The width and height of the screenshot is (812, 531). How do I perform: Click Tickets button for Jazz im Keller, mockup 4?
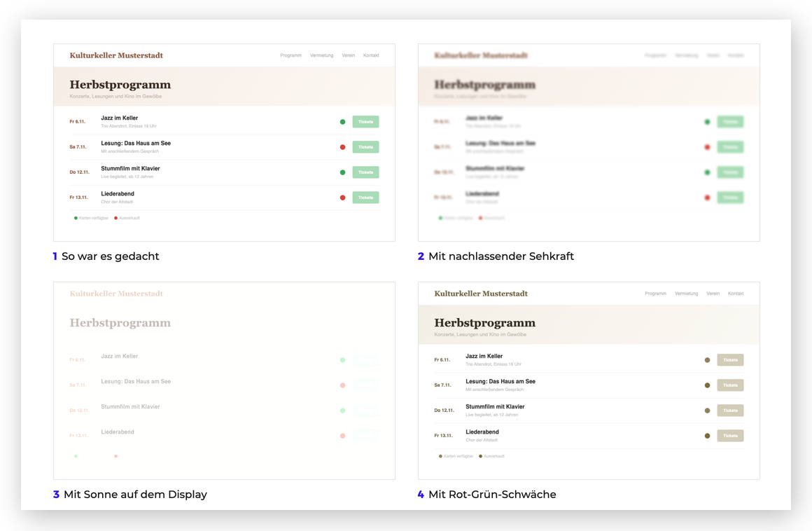pyautogui.click(x=730, y=360)
